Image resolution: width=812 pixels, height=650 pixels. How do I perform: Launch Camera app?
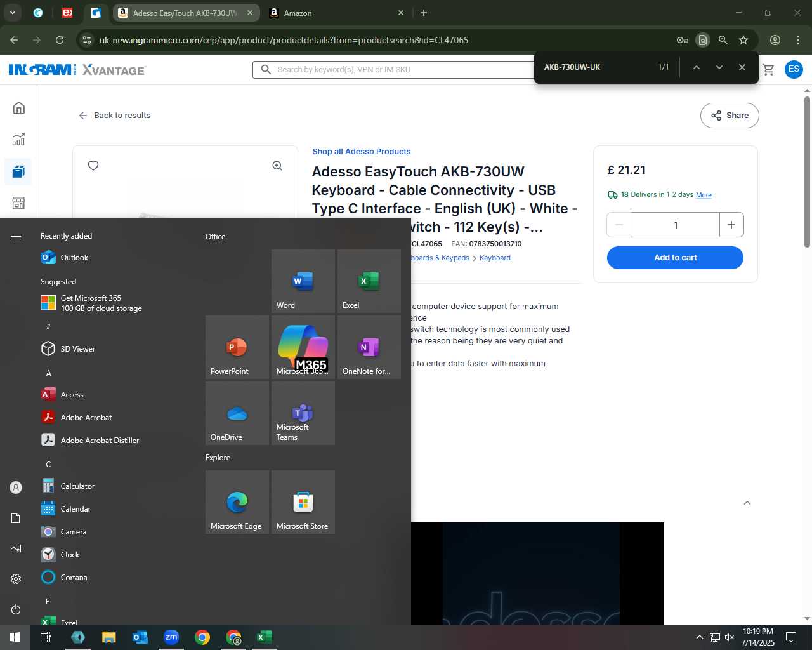point(114,531)
